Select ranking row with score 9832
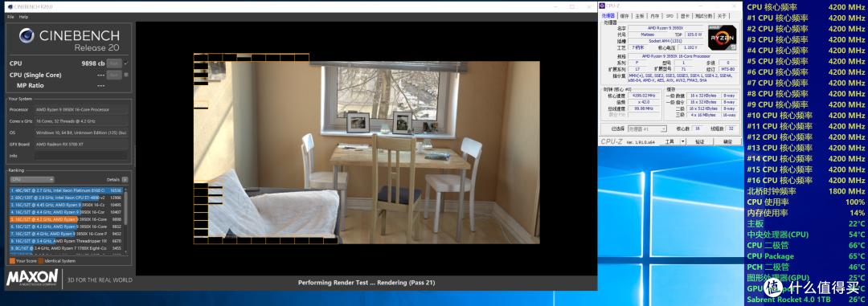868x306 pixels. 67,226
